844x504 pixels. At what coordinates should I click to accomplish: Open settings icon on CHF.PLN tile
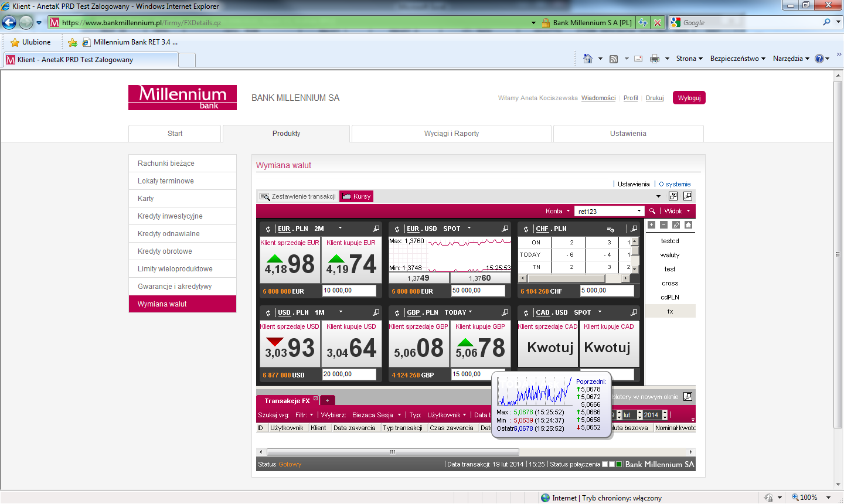(611, 229)
